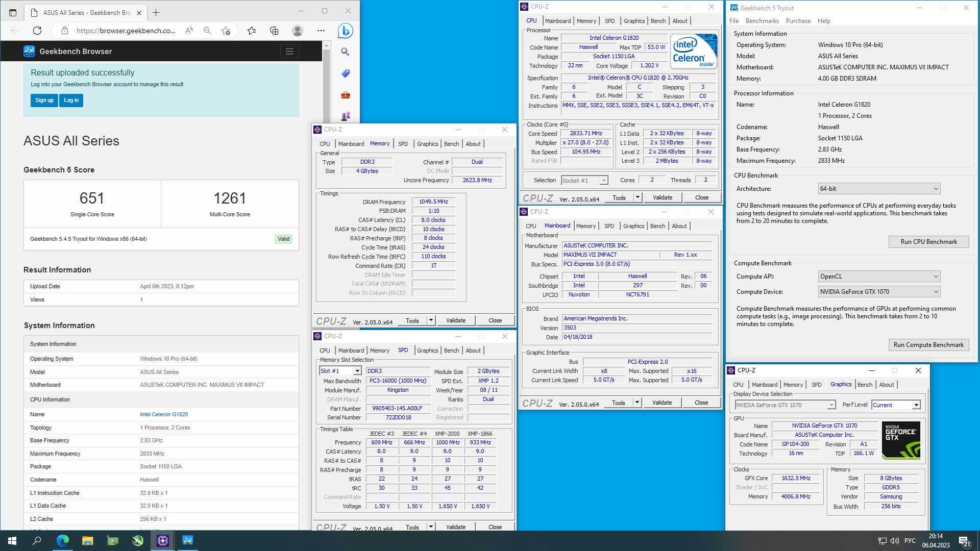Open Geekbench Benchmarks menu

pos(762,21)
